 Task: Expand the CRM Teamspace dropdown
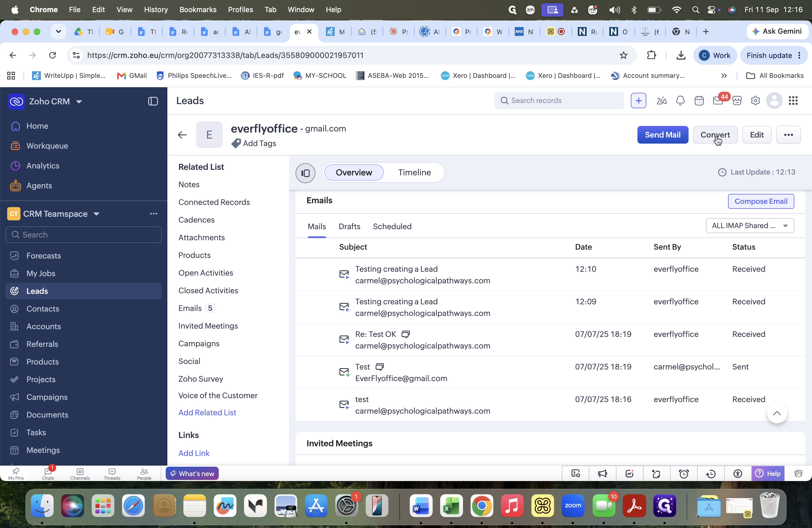(97, 214)
